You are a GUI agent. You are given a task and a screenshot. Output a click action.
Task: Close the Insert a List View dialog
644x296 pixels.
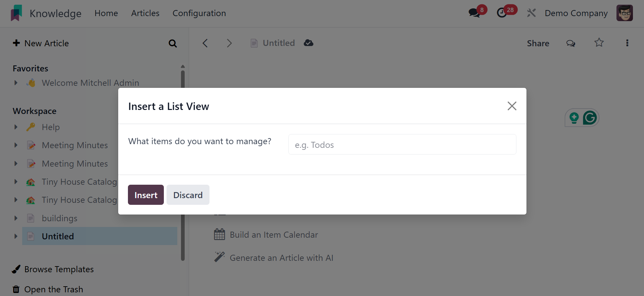[512, 106]
